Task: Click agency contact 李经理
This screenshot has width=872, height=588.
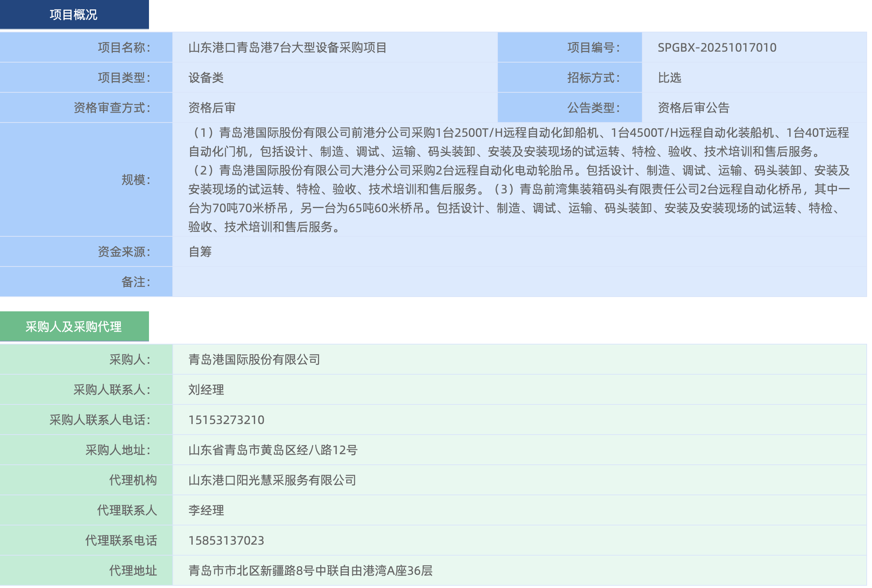Action: point(206,510)
